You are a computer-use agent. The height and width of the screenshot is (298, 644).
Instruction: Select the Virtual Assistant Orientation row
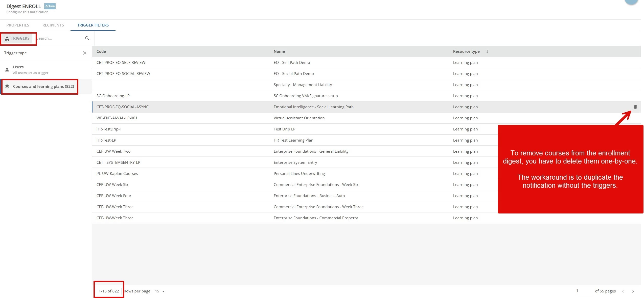(299, 118)
